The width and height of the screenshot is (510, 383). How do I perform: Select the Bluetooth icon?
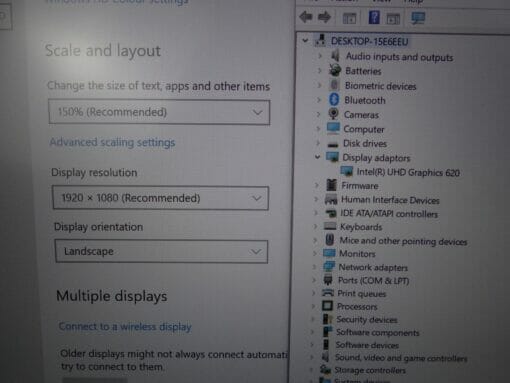(x=334, y=99)
